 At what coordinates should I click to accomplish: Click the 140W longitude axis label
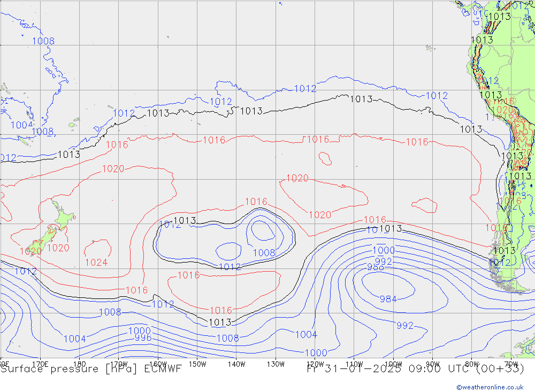tap(236, 363)
